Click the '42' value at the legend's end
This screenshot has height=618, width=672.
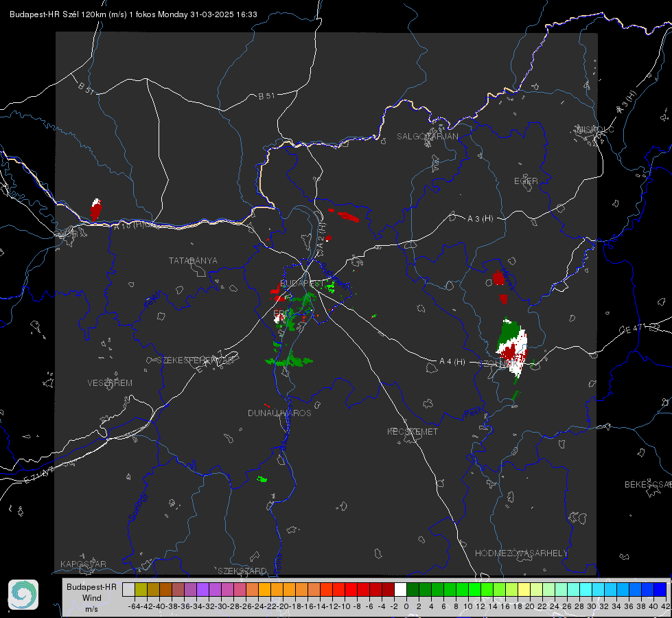coord(665,606)
